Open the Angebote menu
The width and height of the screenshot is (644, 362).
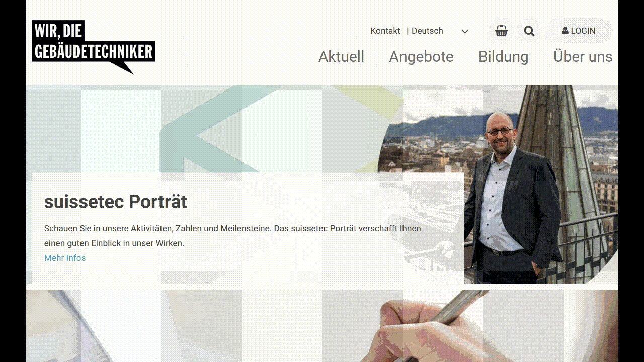pyautogui.click(x=421, y=57)
